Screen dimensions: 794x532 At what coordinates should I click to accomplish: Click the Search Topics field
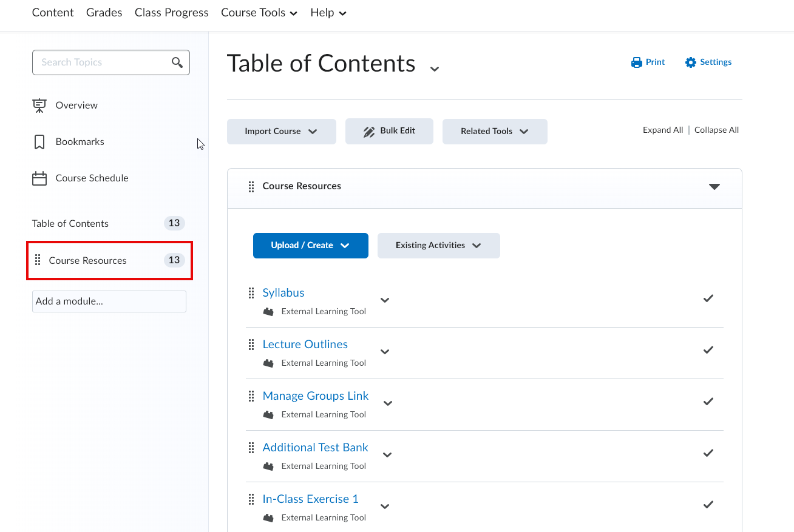tap(111, 62)
